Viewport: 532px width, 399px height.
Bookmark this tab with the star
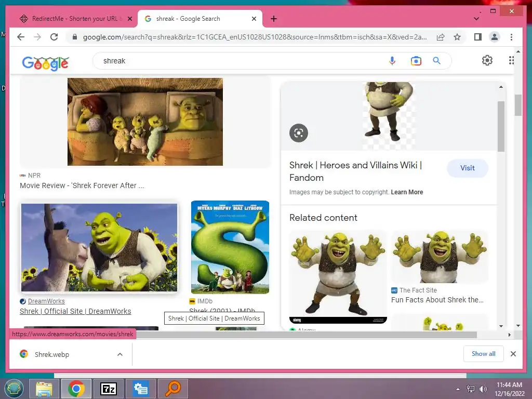click(457, 37)
